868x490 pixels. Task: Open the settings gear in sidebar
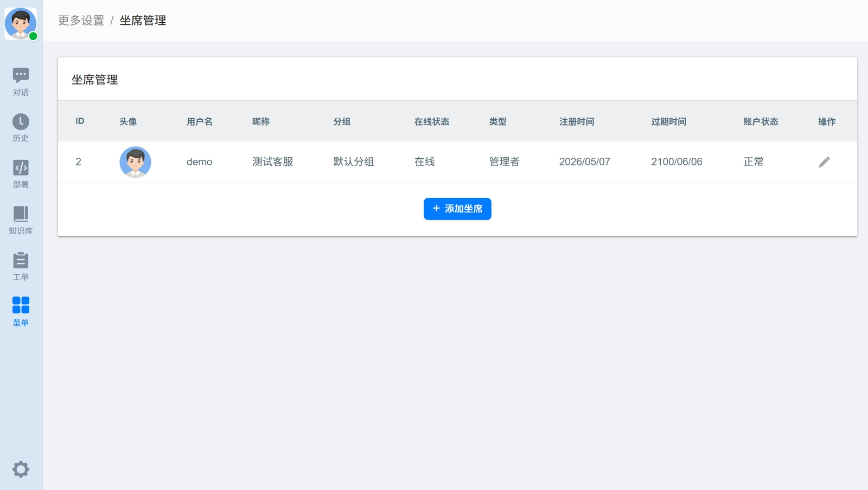coord(21,469)
